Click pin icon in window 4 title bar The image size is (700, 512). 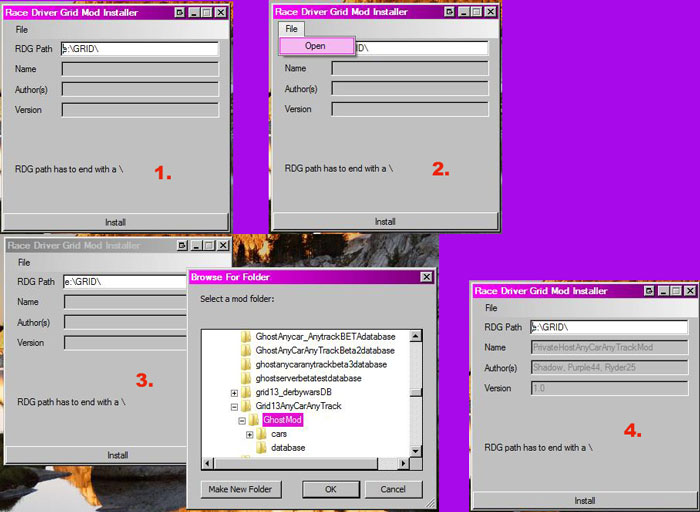point(649,291)
